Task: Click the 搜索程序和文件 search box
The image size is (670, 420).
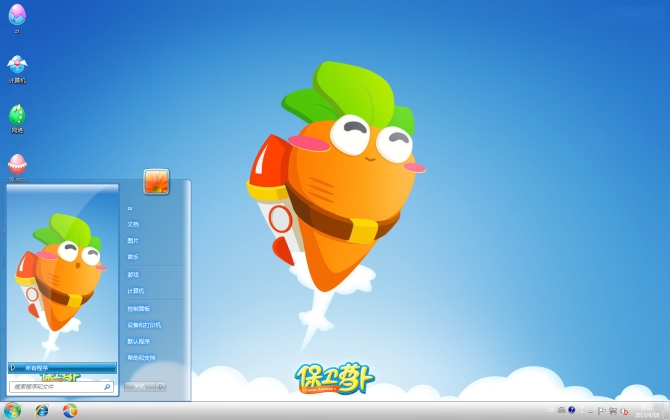Action: coord(62,387)
